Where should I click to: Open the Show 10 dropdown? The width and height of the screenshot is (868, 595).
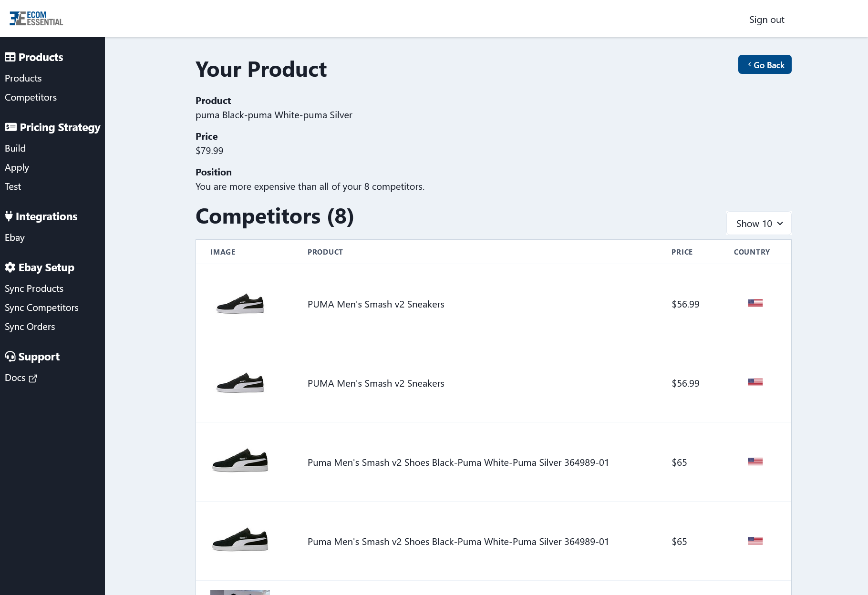758,223
